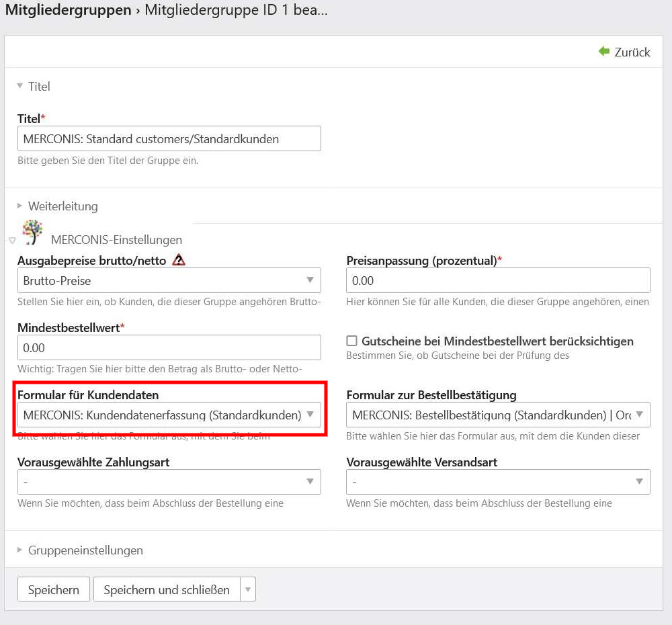Click Speichern und schließen button
Screen dimensions: 672x625
tap(167, 589)
